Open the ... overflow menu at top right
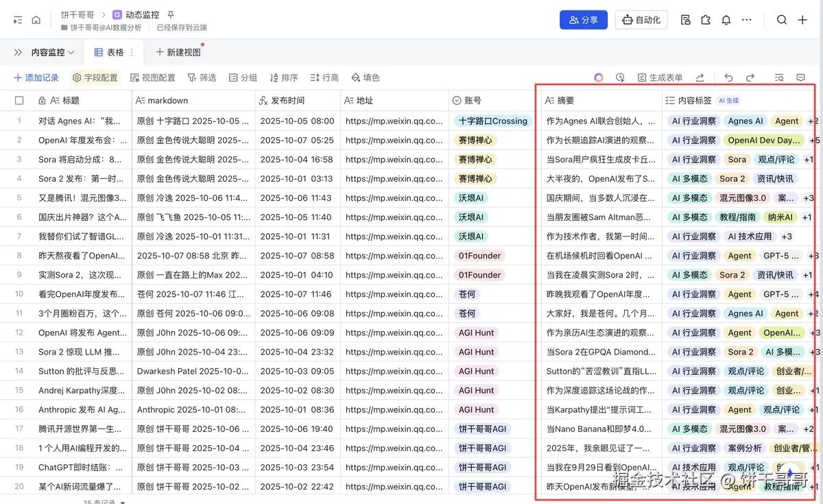 coord(747,20)
